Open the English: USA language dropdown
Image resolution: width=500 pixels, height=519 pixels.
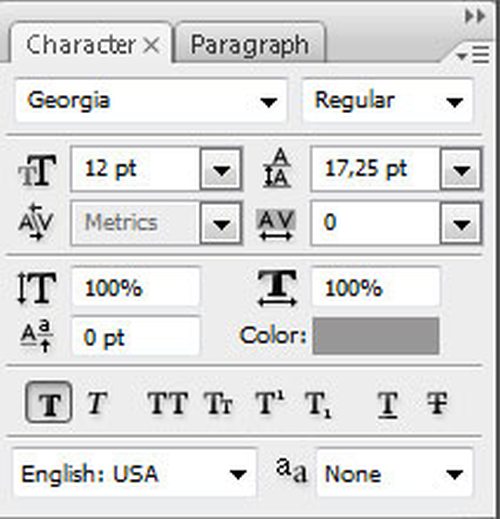pyautogui.click(x=135, y=473)
